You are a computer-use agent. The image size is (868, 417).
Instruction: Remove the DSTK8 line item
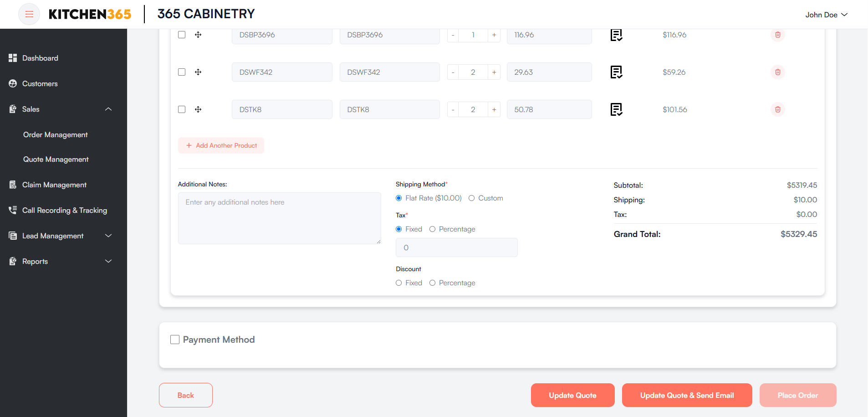(x=777, y=109)
